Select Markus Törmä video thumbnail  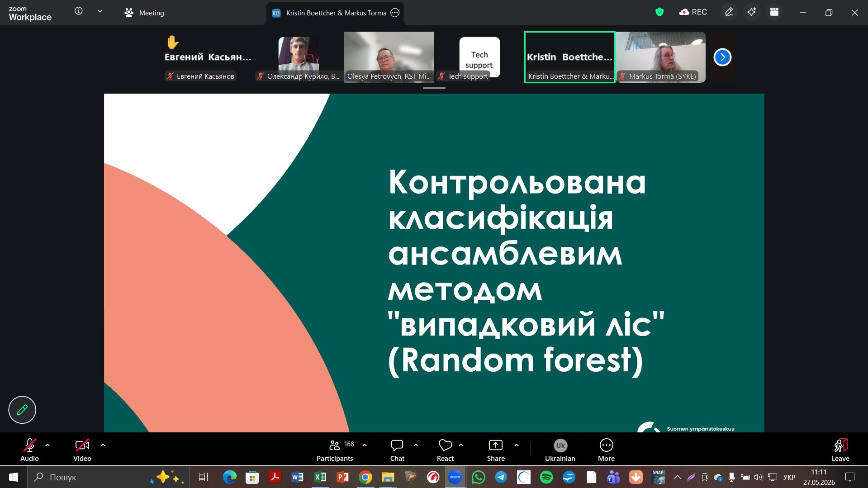tap(660, 57)
